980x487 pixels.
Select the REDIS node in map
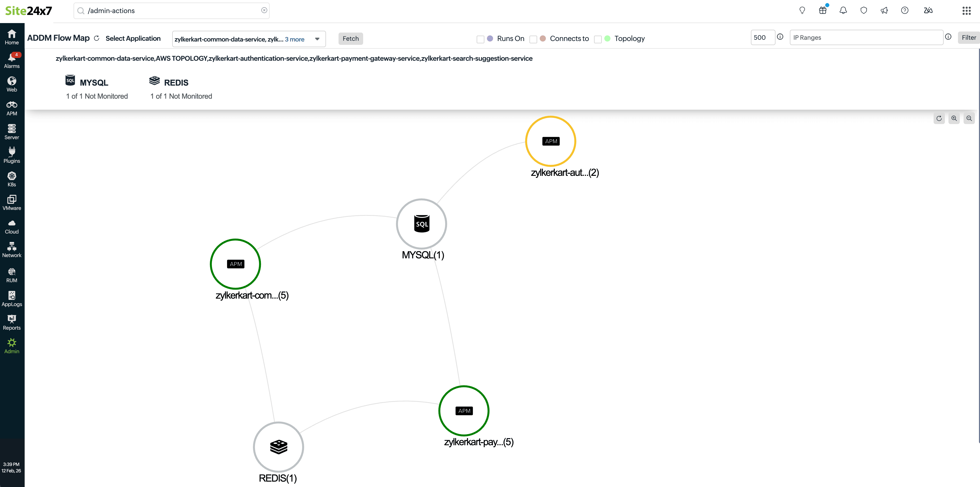tap(279, 447)
